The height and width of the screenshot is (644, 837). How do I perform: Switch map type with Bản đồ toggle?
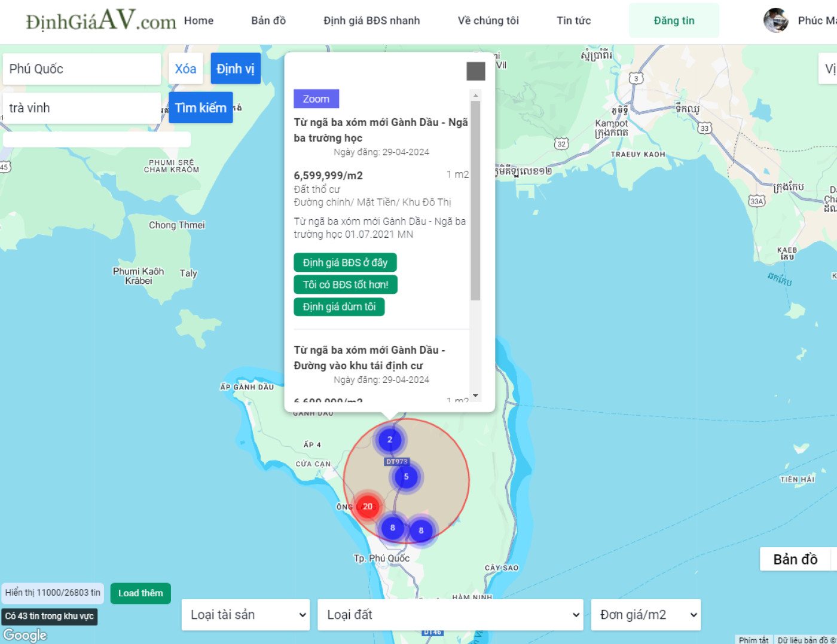point(795,559)
